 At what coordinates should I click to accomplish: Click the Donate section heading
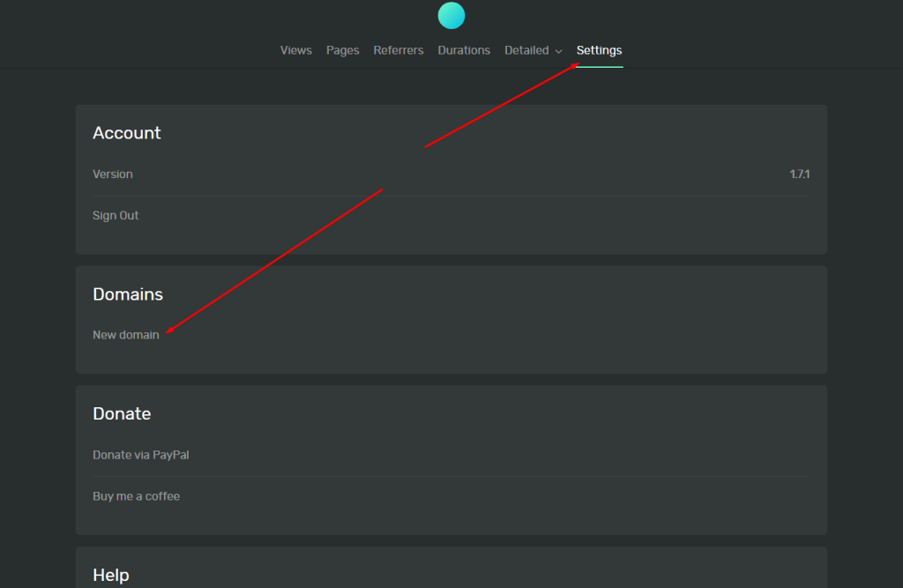122,413
